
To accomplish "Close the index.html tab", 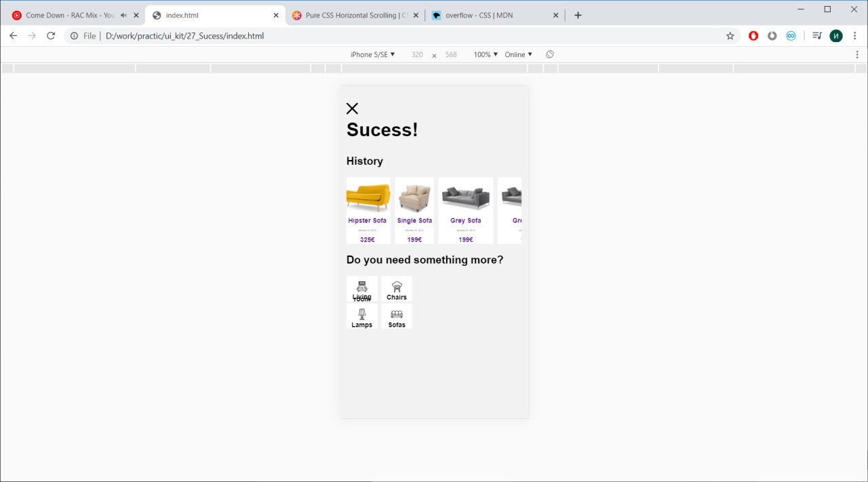I will pos(276,15).
